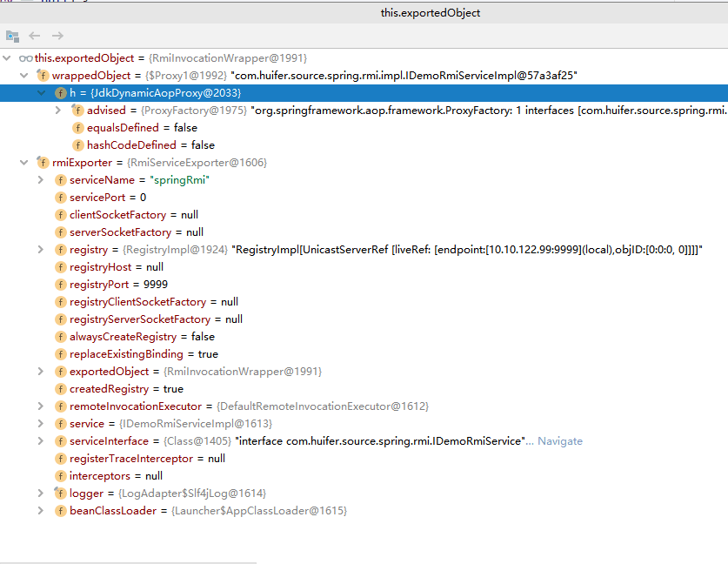Click the field icon beside registryPort
Screen dimensions: 728x564
(60, 285)
